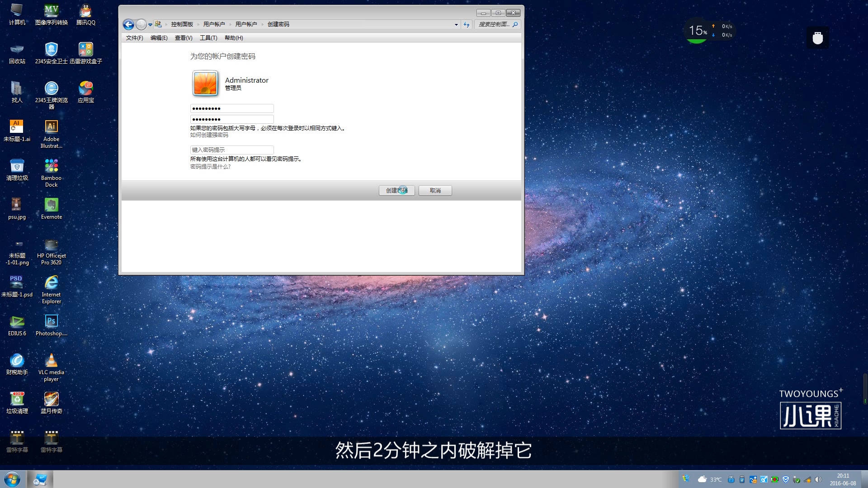Image resolution: width=868 pixels, height=488 pixels.
Task: Open the 查看 menu
Action: point(183,38)
